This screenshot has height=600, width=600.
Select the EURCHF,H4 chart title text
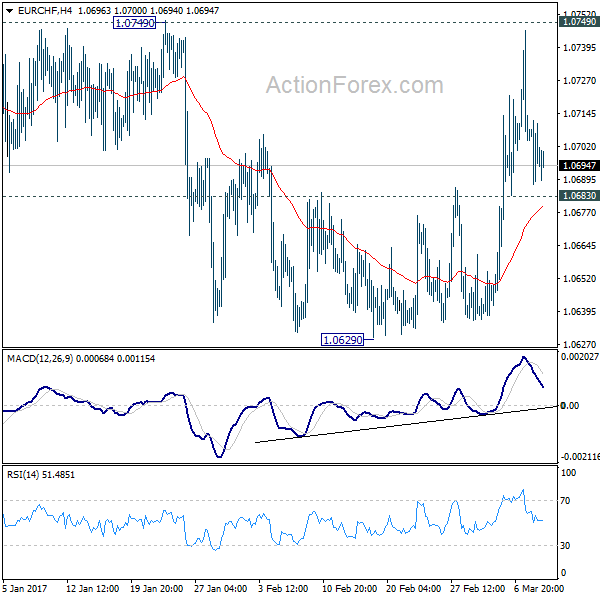45,11
